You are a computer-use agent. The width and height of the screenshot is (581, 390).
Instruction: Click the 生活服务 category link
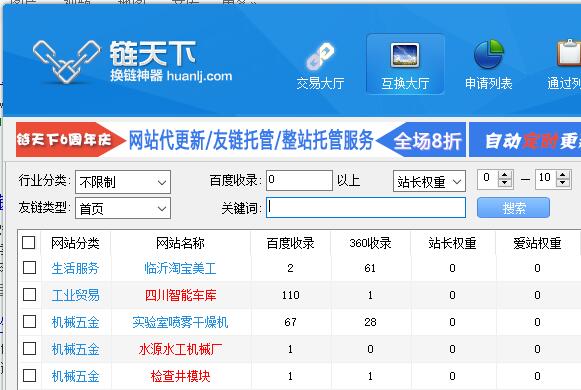(x=75, y=268)
